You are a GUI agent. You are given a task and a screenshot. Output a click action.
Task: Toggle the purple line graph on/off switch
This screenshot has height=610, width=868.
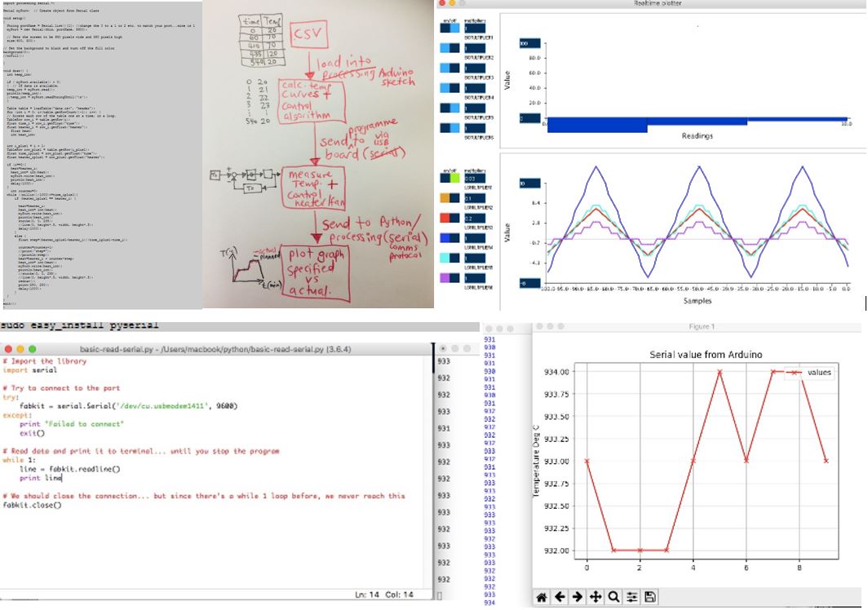point(449,278)
